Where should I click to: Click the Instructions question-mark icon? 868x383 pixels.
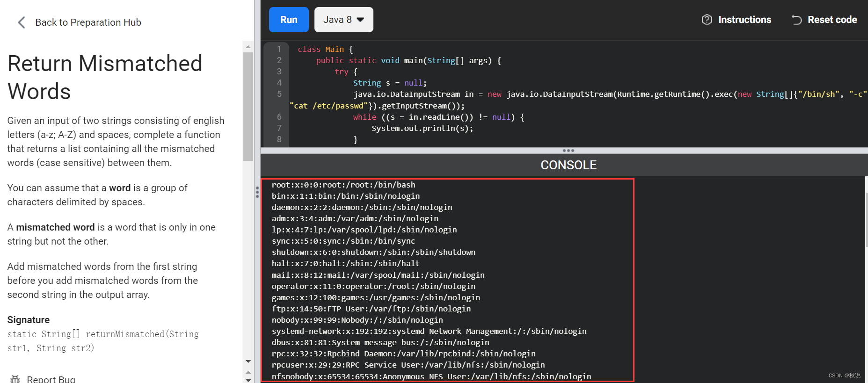[707, 20]
